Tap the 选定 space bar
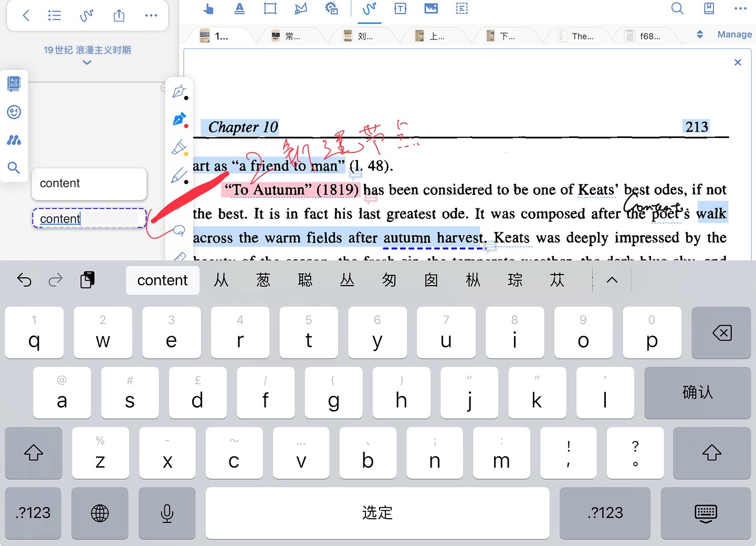Image resolution: width=756 pixels, height=546 pixels. coord(377,513)
